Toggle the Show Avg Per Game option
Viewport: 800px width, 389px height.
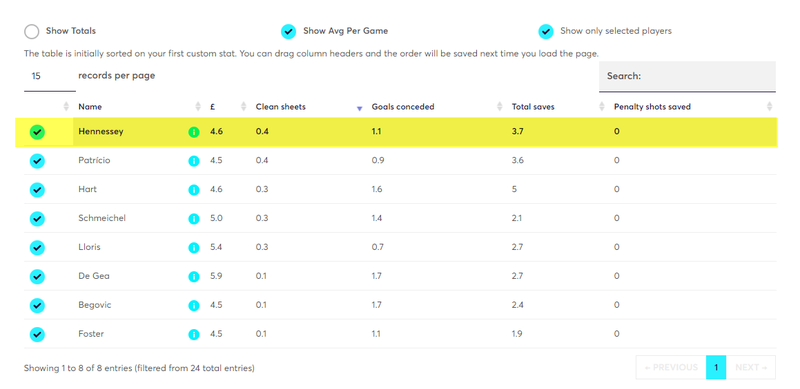(289, 32)
